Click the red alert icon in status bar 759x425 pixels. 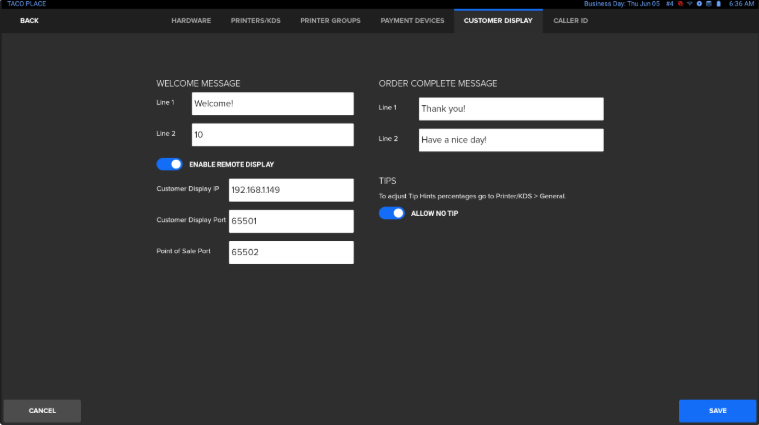679,4
